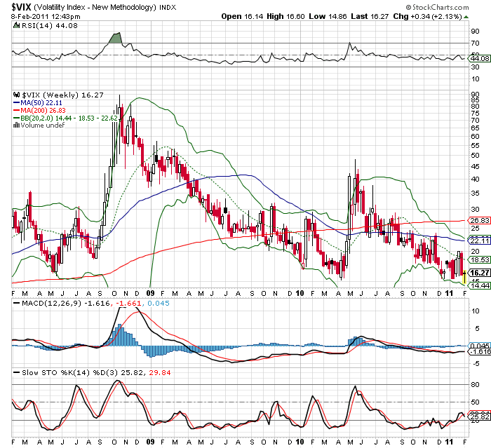The width and height of the screenshot is (491, 448).
Task: Click the 'Slow STO %K(14) %D(3) 25.82' label
Action: point(83,373)
